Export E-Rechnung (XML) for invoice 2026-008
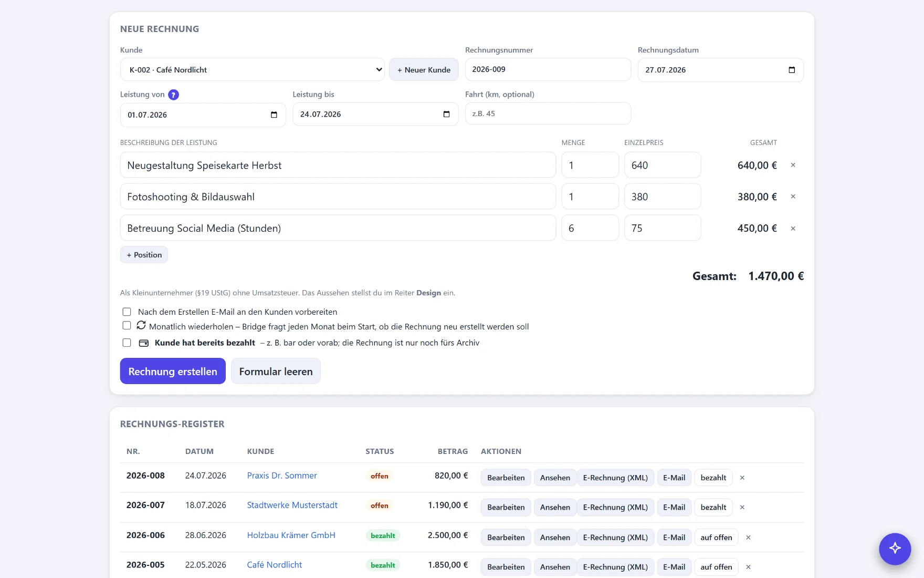This screenshot has height=578, width=924. coord(615,478)
